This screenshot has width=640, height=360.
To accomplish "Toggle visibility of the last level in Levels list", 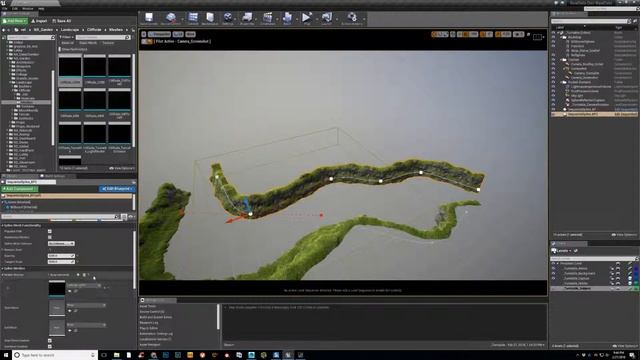I will click(553, 288).
